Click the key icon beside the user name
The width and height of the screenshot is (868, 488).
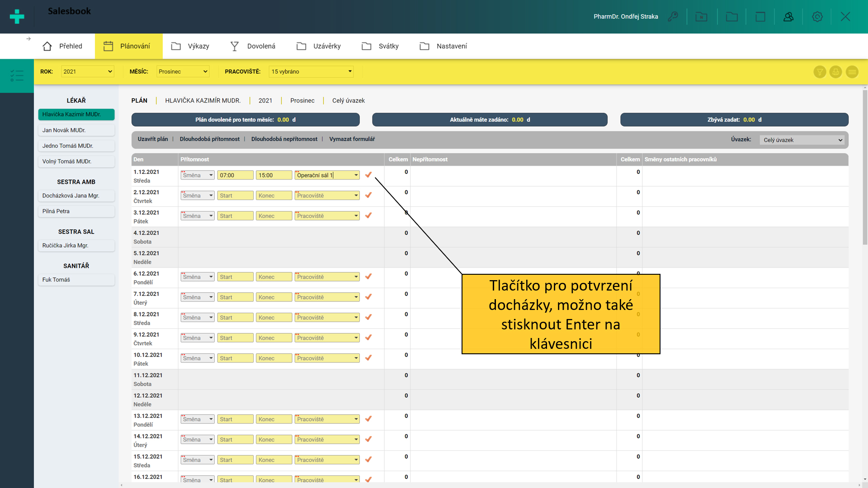pos(673,17)
